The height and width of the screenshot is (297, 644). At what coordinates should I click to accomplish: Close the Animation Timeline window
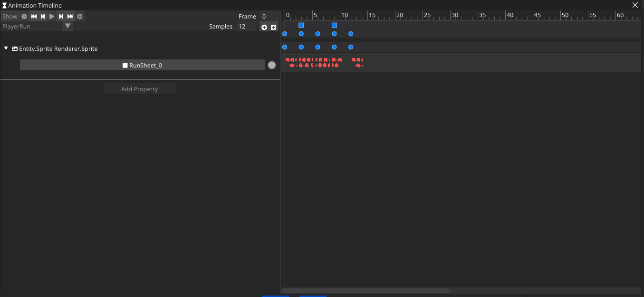(x=635, y=5)
